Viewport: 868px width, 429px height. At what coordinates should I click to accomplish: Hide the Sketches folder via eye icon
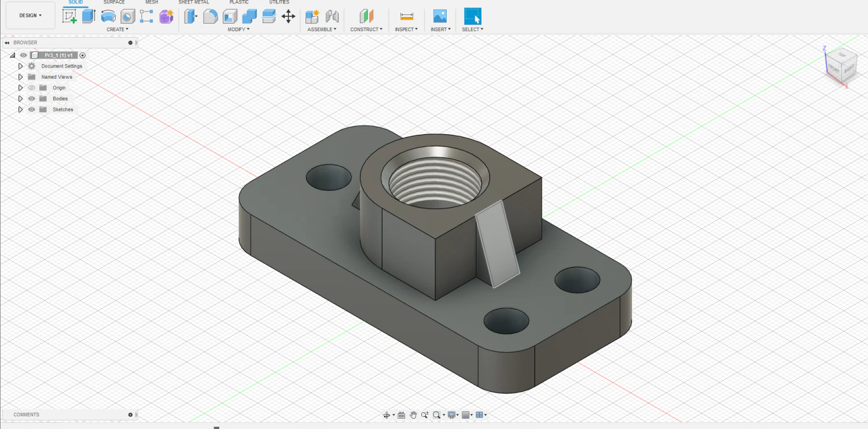[x=32, y=109]
